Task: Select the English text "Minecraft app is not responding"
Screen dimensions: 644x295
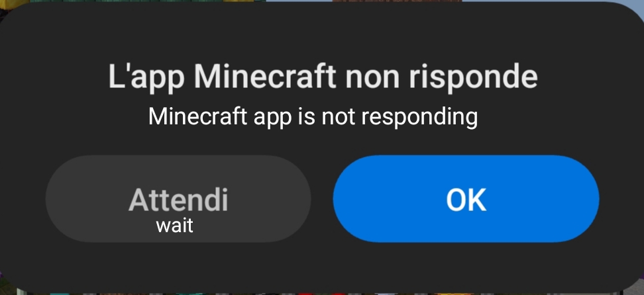Action: (313, 116)
